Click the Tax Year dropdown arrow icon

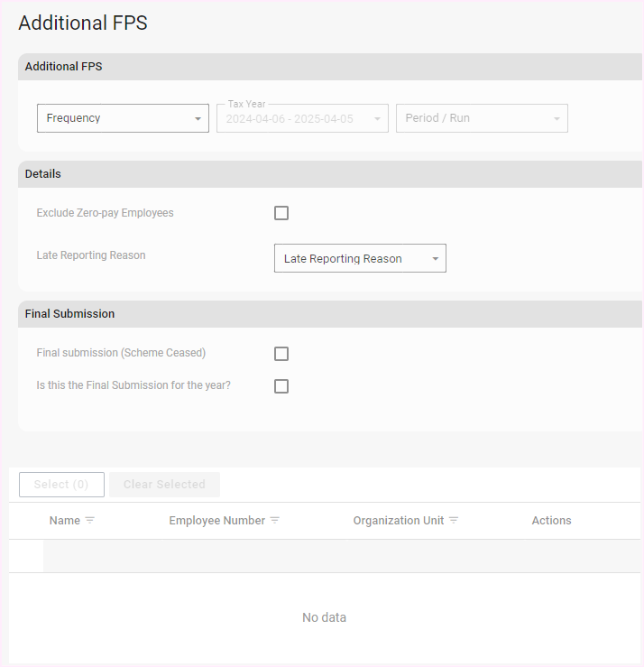pos(377,119)
